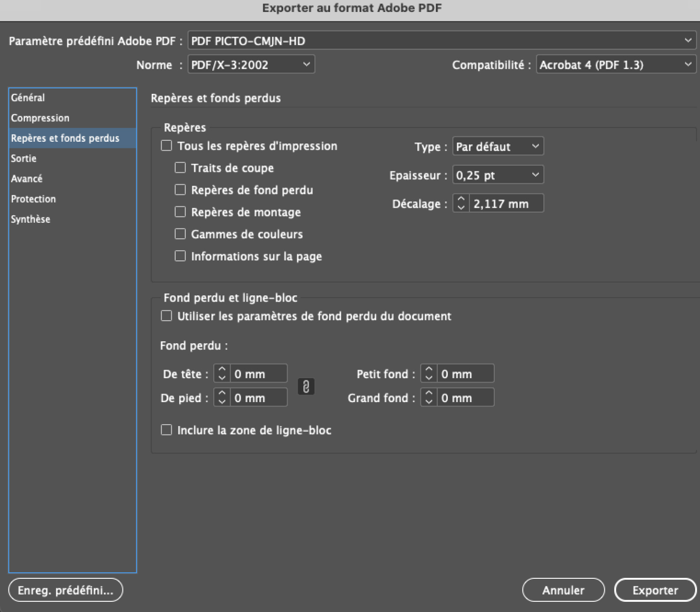The image size is (700, 612).
Task: Click the Exporter button
Action: [655, 590]
